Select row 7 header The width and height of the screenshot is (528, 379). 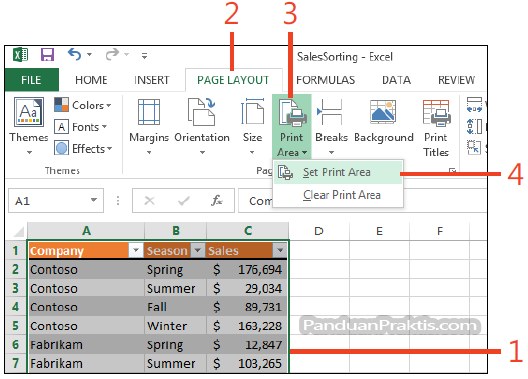[16, 363]
